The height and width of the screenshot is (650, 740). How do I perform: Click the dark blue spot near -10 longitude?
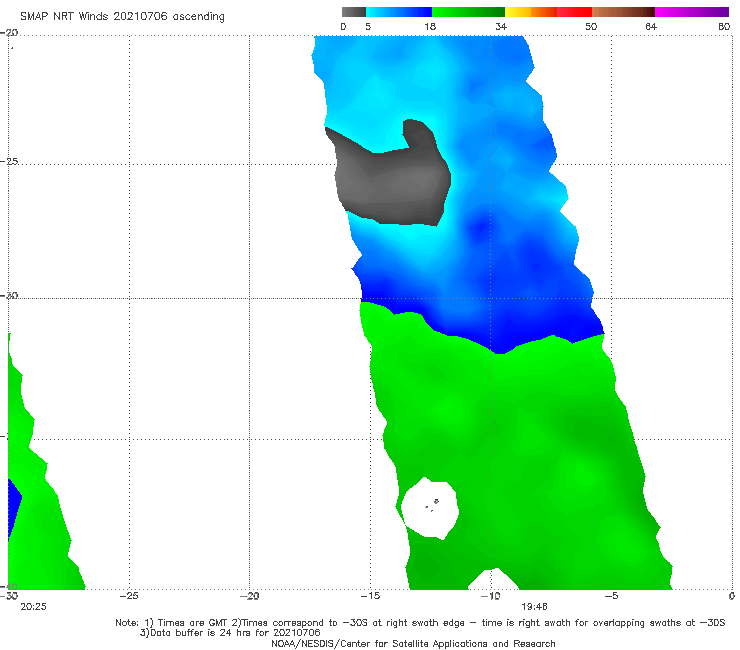pyautogui.click(x=479, y=228)
